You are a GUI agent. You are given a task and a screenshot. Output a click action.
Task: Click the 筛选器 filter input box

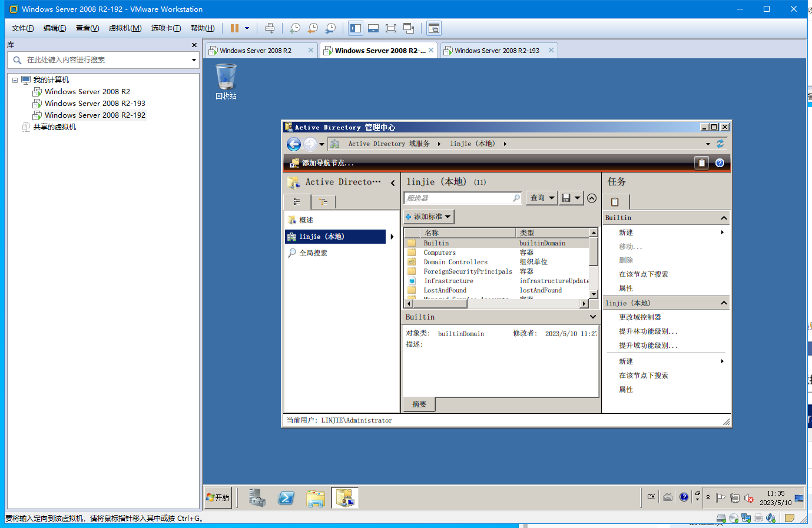pos(463,198)
